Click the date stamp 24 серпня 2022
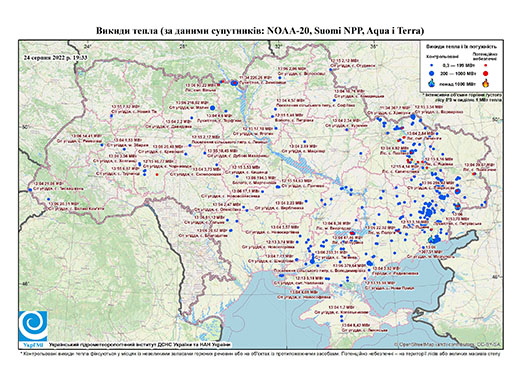Image resolution: width=520 pixels, height=368 pixels. pyautogui.click(x=55, y=57)
